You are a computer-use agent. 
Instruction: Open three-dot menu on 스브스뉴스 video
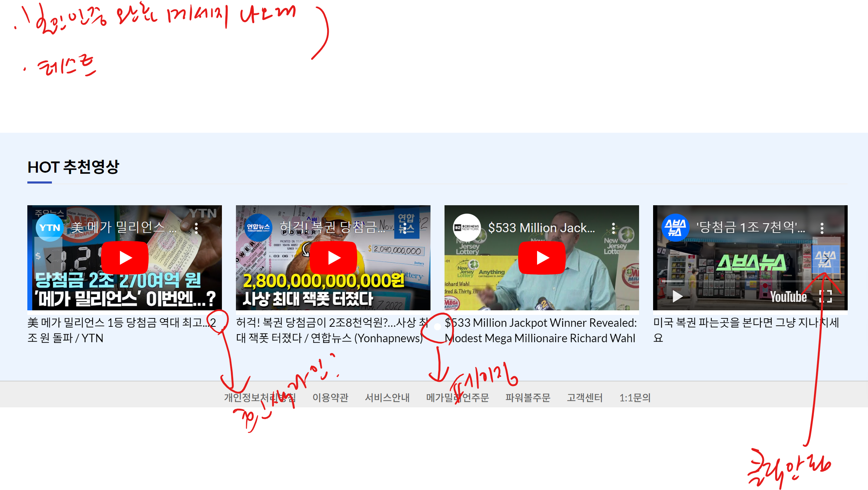coord(822,228)
